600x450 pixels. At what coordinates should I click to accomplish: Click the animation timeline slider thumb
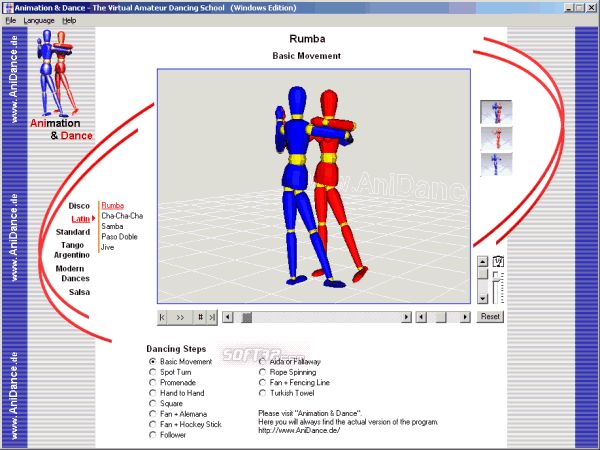[x=247, y=317]
